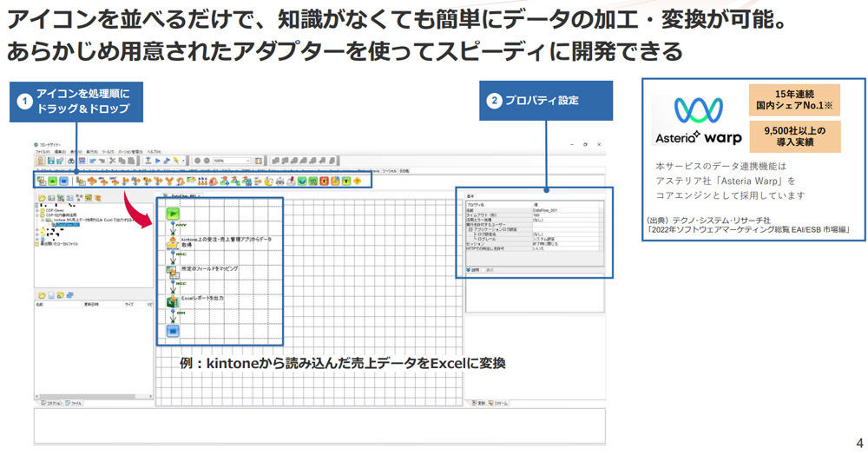Screen dimensions: 868x455
Task: Click the scissors Cut icon in the toolbar
Action: point(112,162)
